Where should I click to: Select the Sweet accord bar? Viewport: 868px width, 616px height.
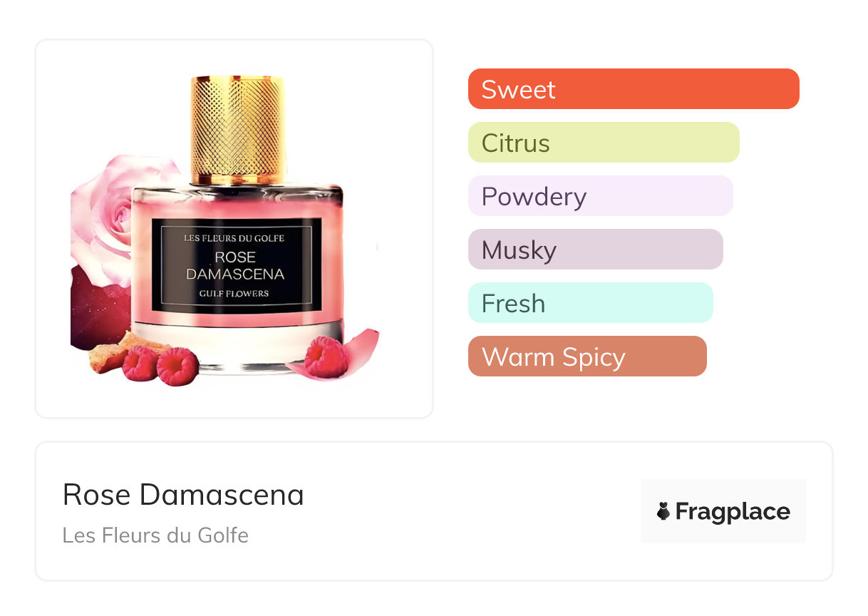(x=634, y=89)
